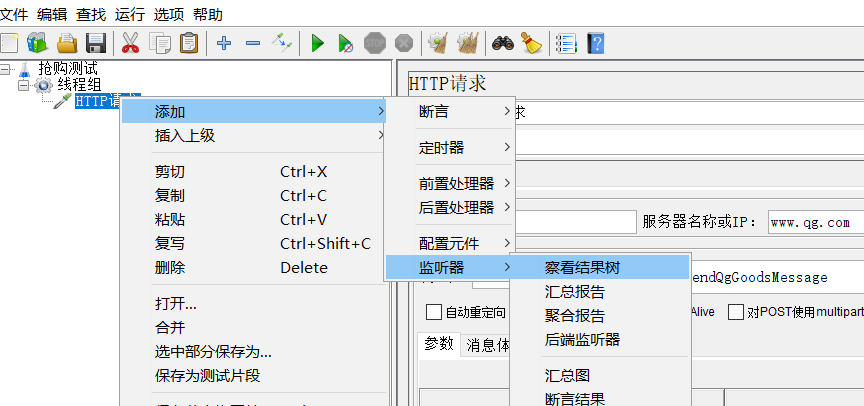Select 合并 in context menu
Viewport: 864px width, 406px height.
click(253, 328)
